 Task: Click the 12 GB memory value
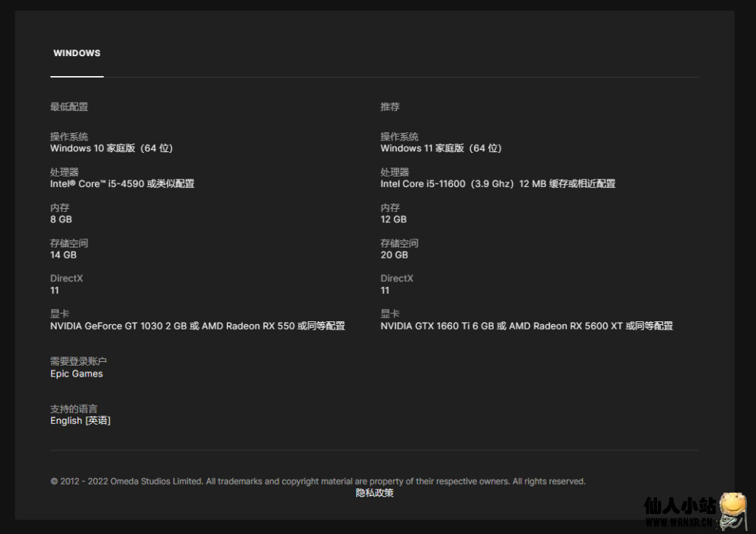click(394, 219)
